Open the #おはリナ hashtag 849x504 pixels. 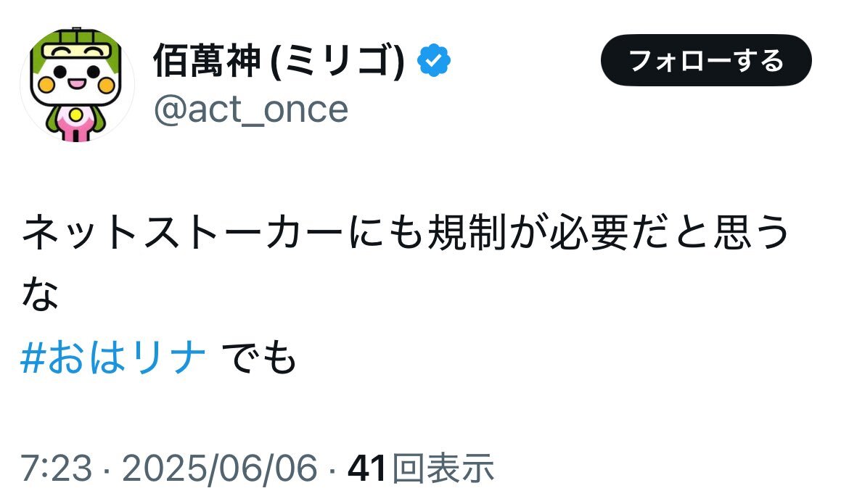click(112, 358)
